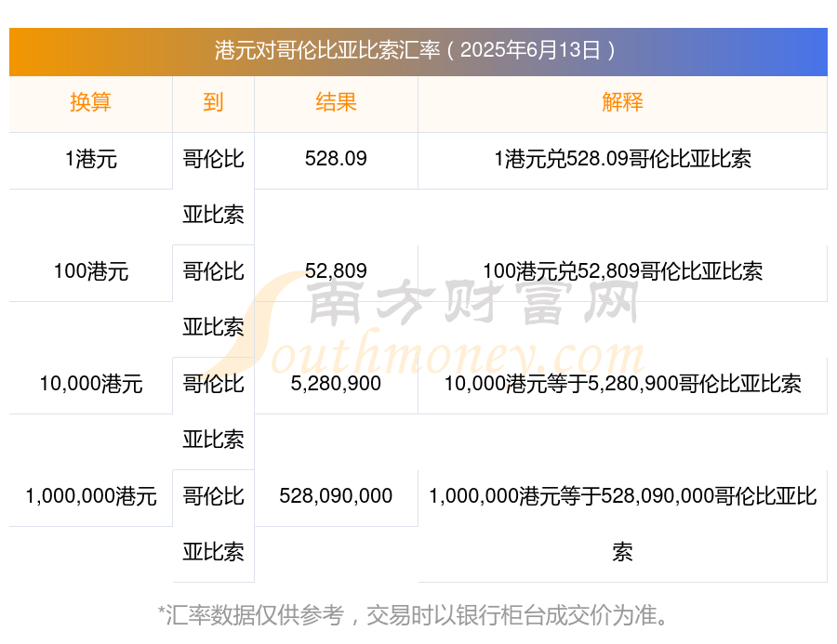The image size is (837, 644).
Task: Click 哥伦比亚比索 in the 1,000,000港元 row
Action: (213, 524)
